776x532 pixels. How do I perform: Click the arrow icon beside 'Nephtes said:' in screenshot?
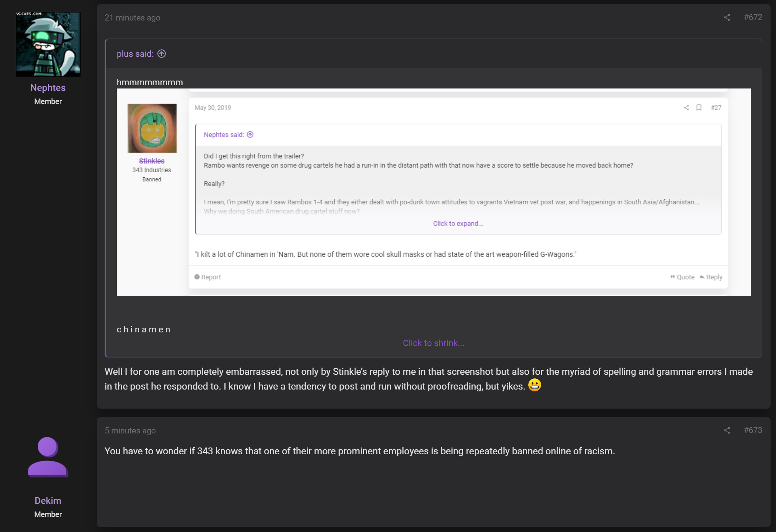[x=250, y=135]
